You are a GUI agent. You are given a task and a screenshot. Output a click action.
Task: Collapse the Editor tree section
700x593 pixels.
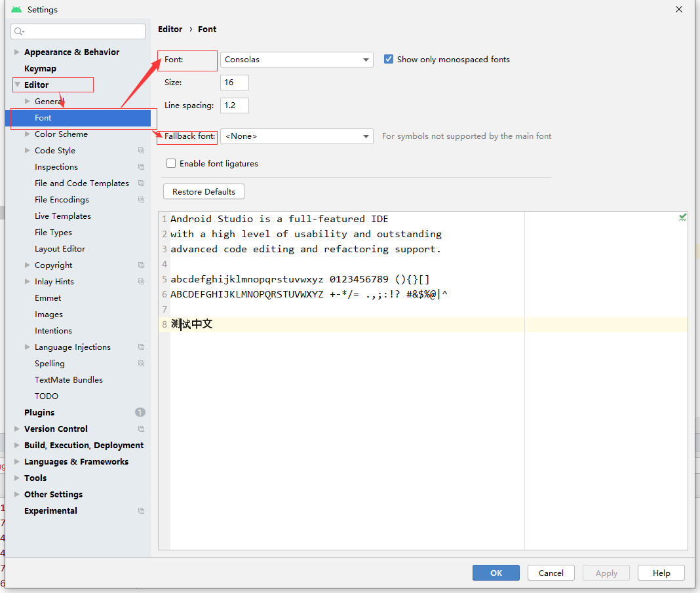pyautogui.click(x=17, y=85)
